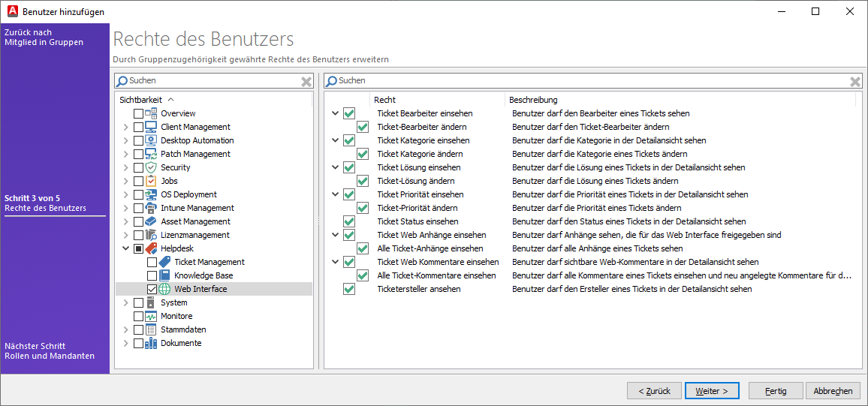
Task: Click the Helpdesk tag icon
Action: (151, 248)
